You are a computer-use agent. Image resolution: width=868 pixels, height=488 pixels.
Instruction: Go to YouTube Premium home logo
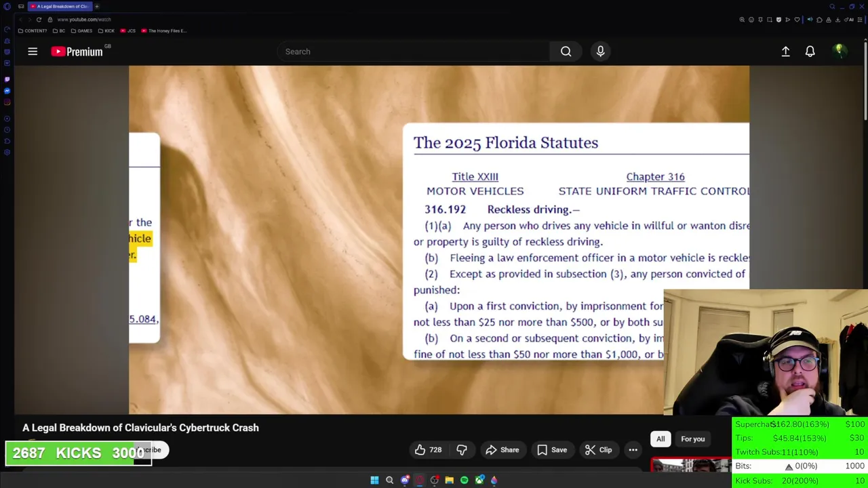click(x=77, y=52)
